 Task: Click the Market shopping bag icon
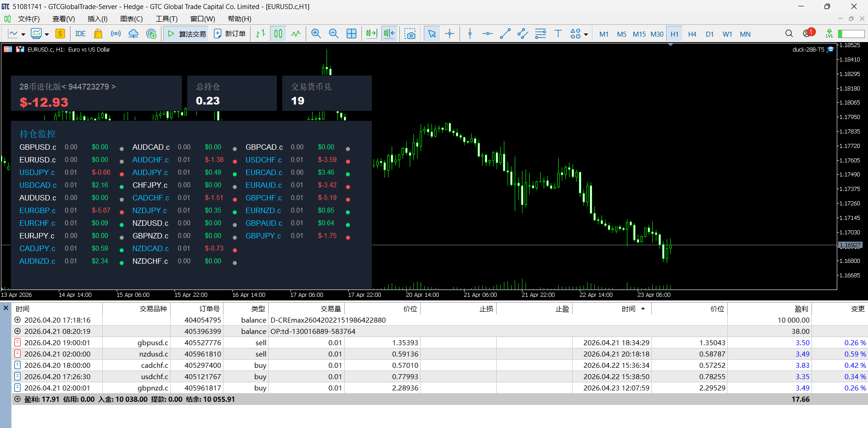coord(98,34)
